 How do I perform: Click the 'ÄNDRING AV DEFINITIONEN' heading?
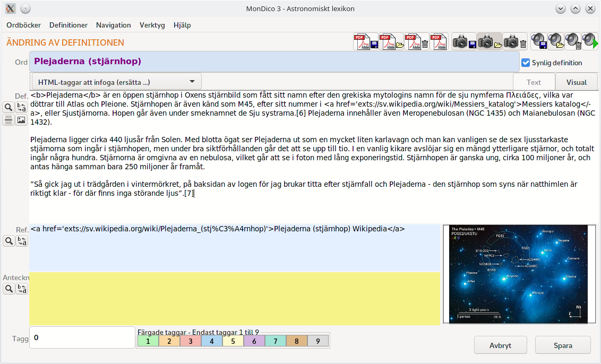pyautogui.click(x=65, y=42)
